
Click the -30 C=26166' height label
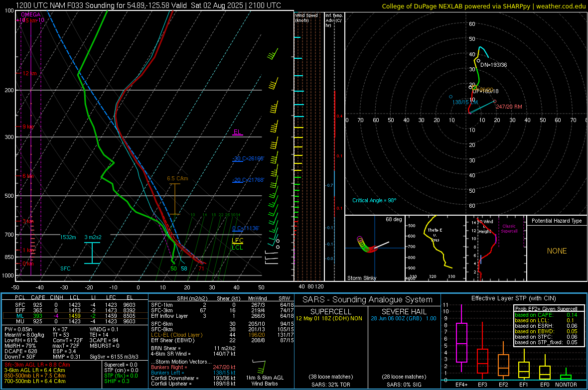tap(248, 158)
